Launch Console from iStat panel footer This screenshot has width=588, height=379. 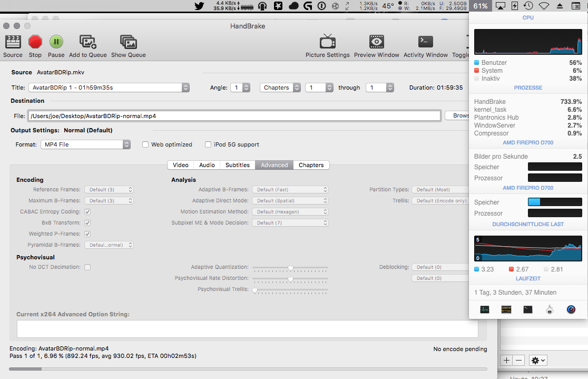coord(506,309)
